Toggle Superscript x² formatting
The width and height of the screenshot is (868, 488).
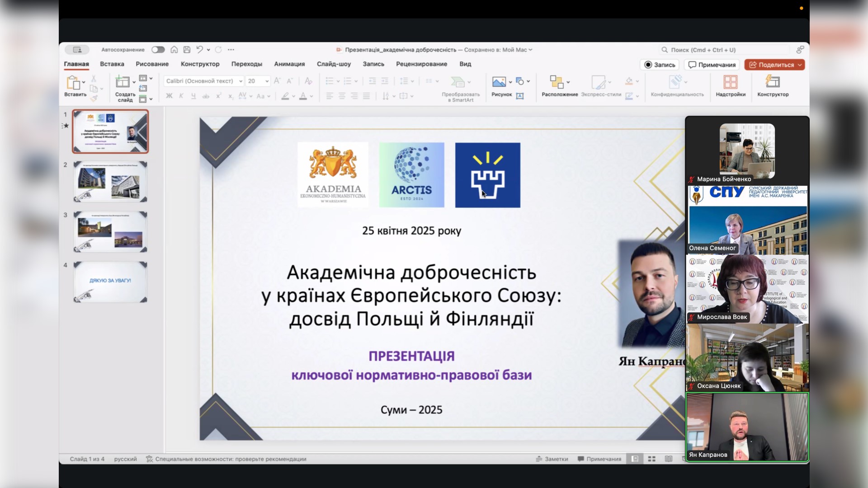click(x=218, y=96)
